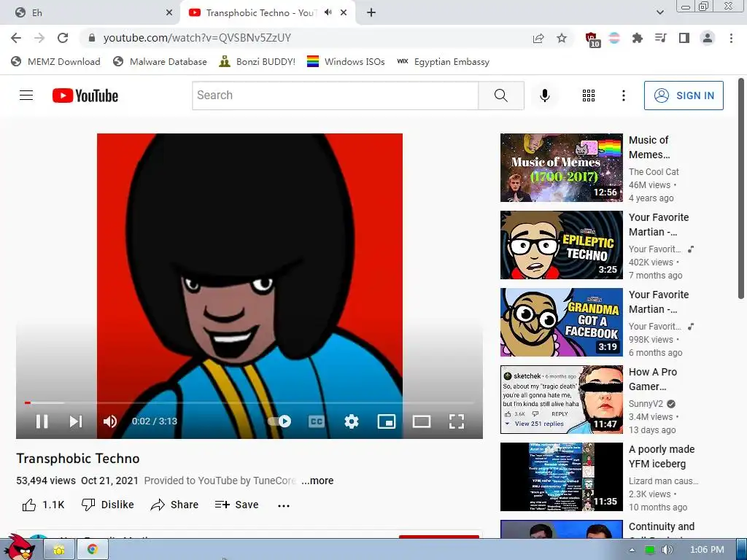Screen dimensions: 747x560
Task: Save video to playlist
Action: coord(237,505)
